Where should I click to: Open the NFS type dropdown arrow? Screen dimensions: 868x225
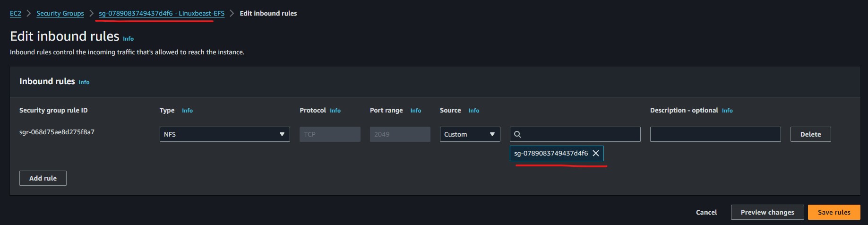(282, 134)
